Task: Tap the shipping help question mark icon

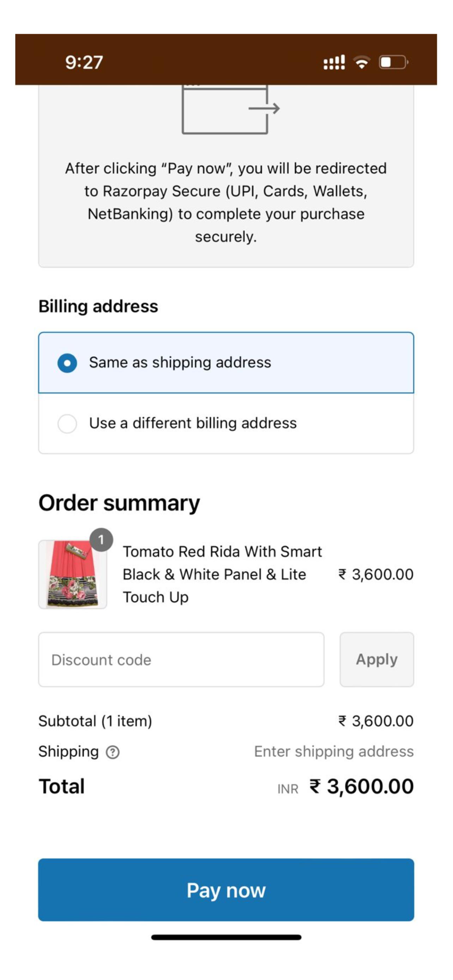Action: [x=113, y=752]
